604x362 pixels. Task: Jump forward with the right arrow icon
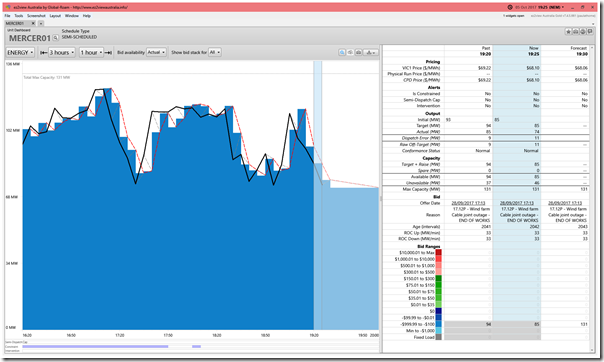(108, 52)
